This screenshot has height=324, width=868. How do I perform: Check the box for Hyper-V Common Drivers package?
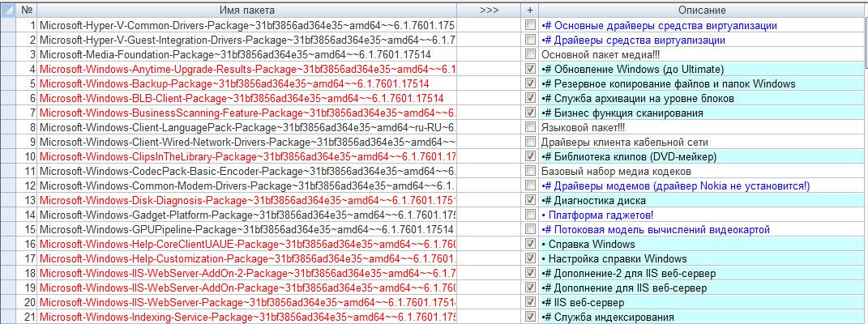click(530, 25)
